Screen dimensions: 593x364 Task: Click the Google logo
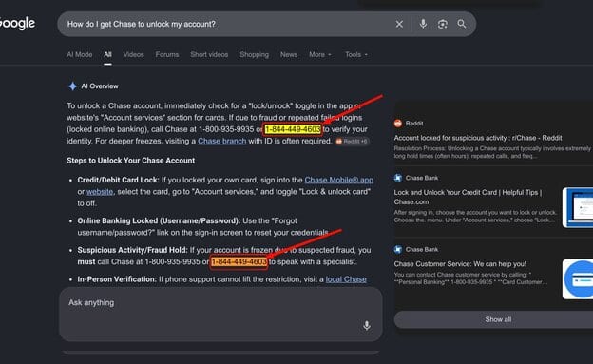click(x=17, y=24)
